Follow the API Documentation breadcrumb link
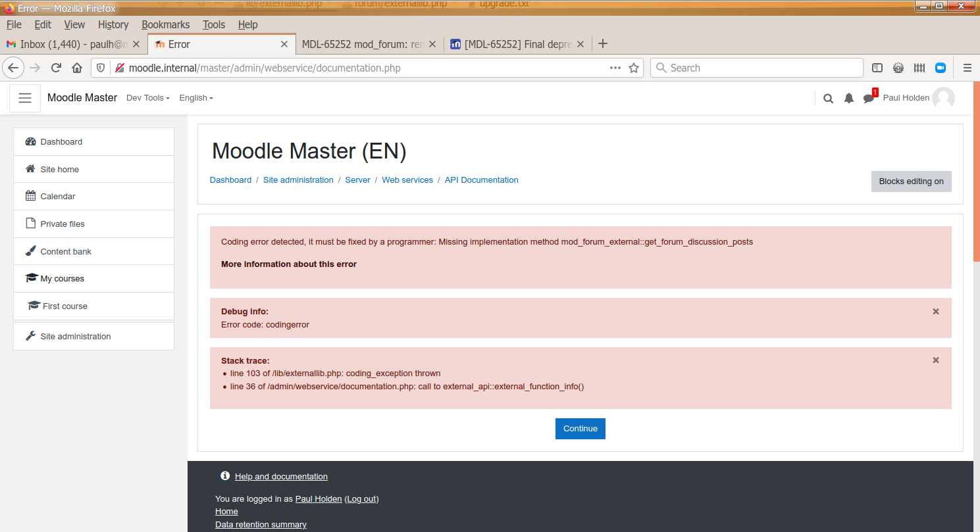The image size is (980, 532). coord(481,180)
